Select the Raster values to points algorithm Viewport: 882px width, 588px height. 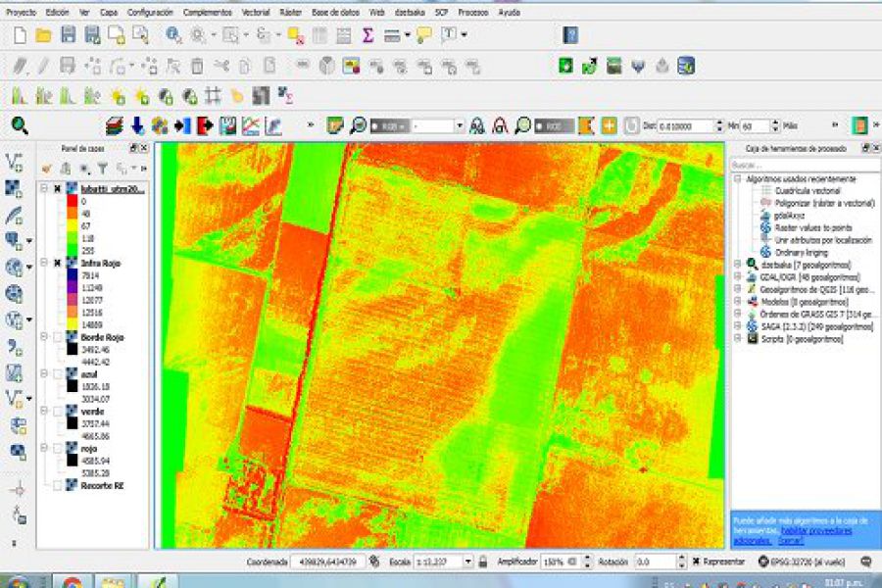point(813,228)
